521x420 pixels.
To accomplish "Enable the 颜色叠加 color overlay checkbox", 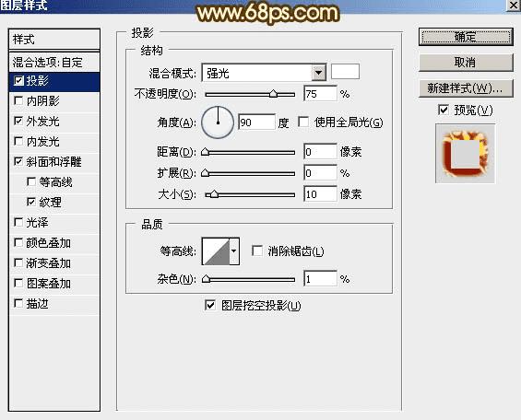I will 18,242.
